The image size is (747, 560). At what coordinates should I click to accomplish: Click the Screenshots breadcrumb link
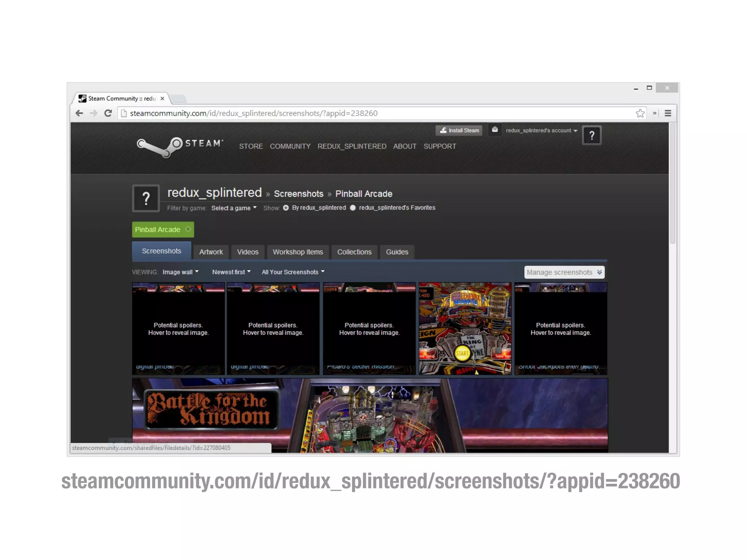coord(298,194)
